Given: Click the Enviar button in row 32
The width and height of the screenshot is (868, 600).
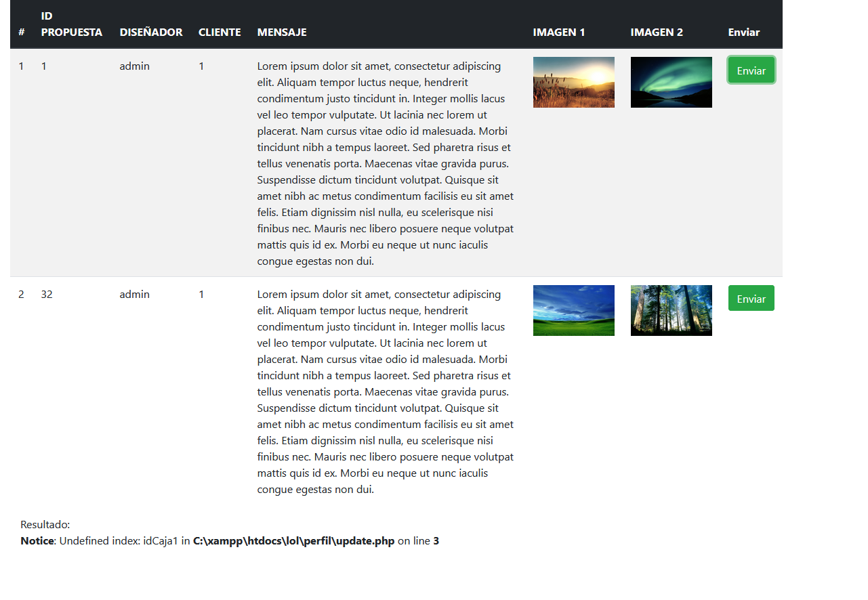Looking at the screenshot, I should coord(751,299).
